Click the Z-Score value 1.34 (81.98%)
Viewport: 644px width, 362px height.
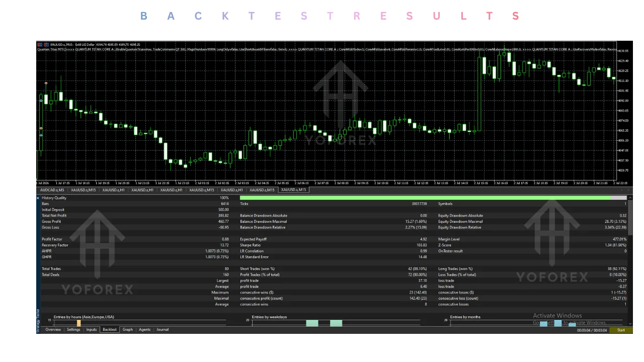click(616, 245)
